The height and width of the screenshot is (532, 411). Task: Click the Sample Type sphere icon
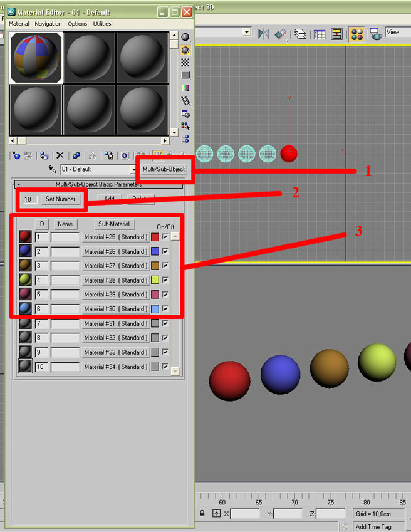coord(185,37)
